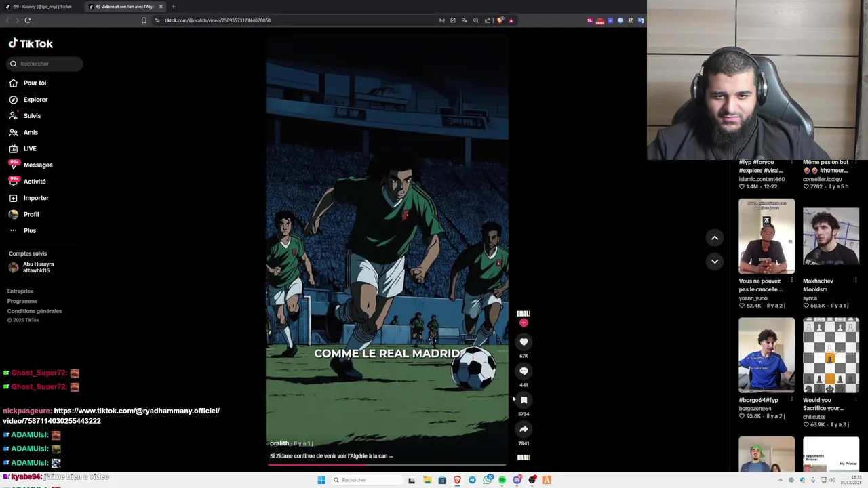Screen dimensions: 868x488
Task: Open the oralith username link
Action: click(x=279, y=443)
